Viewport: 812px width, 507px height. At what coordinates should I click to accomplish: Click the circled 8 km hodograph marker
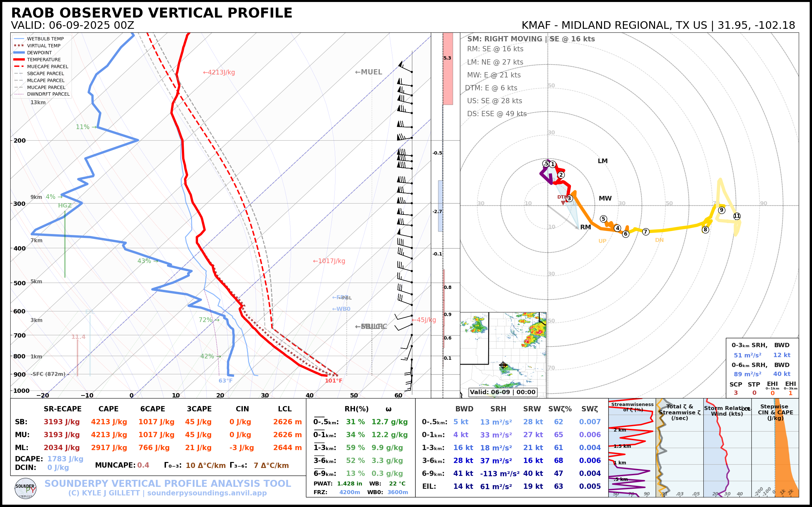705,230
